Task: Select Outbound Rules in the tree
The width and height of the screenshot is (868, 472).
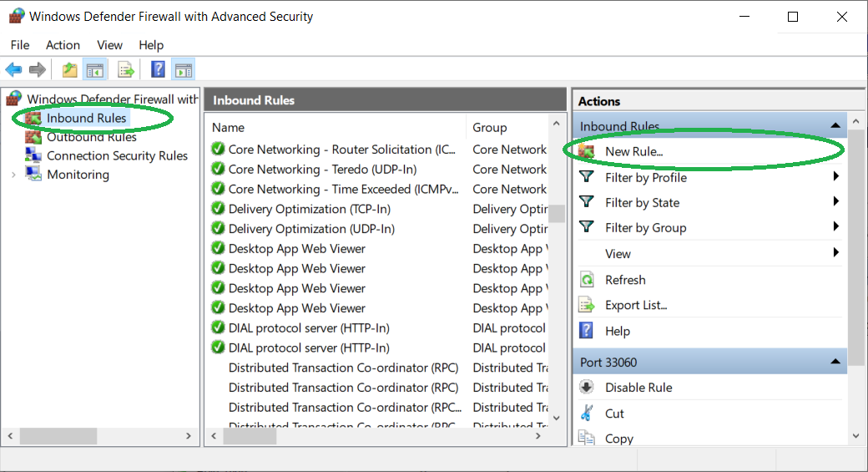Action: click(91, 137)
